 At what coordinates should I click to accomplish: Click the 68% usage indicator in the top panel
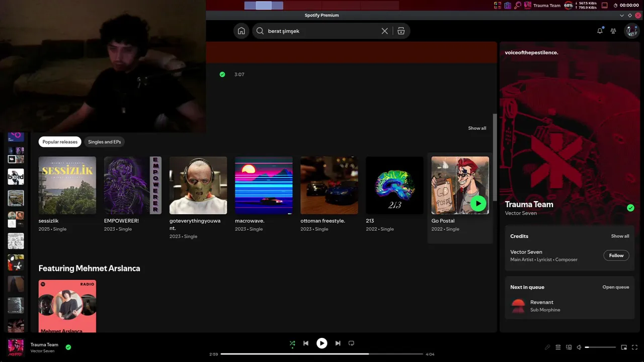569,6
